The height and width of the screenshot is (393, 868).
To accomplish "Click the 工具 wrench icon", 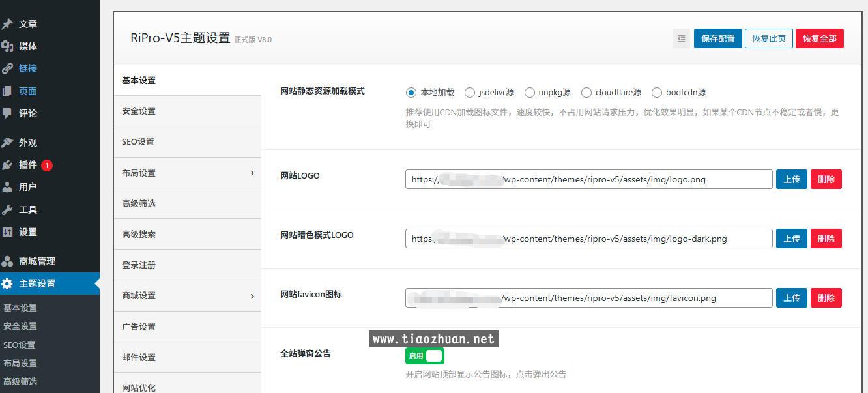I will [8, 210].
